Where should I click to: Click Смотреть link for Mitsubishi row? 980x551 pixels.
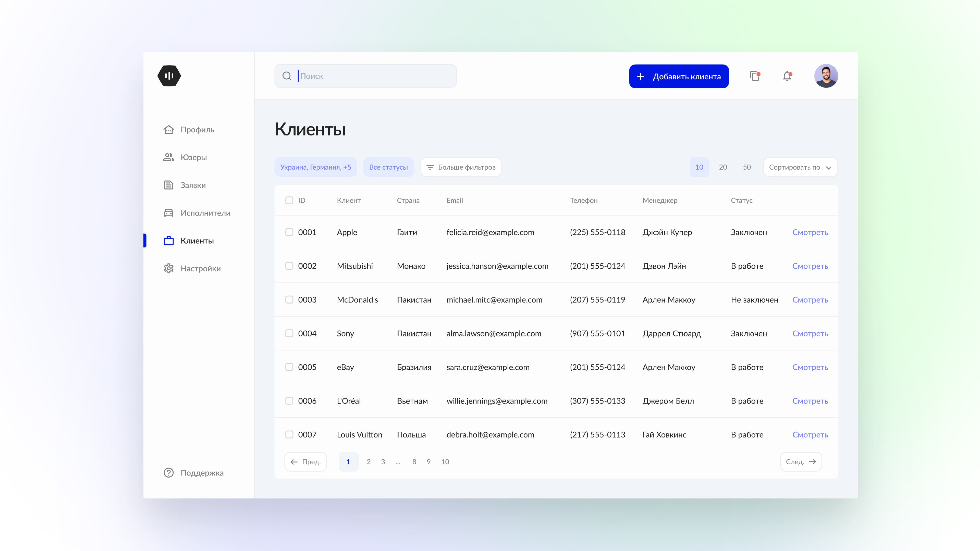click(810, 266)
